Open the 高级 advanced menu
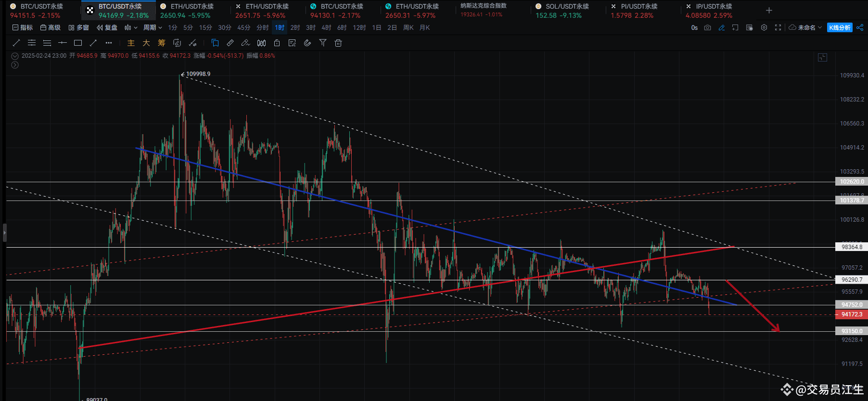 coord(51,27)
